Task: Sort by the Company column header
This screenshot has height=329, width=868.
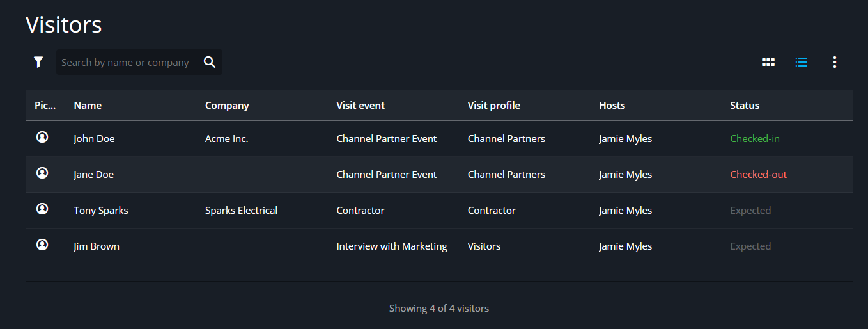Action: pos(227,106)
